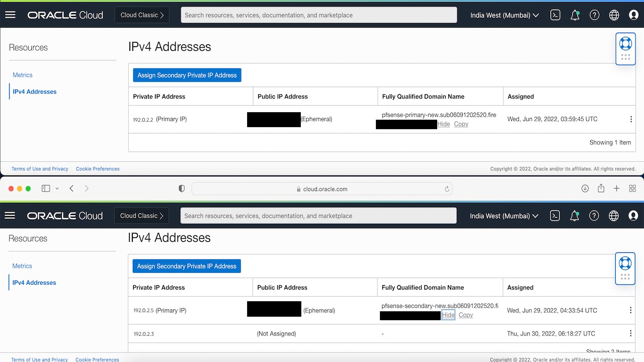
Task: Open the India West (Mumbai) region dropdown
Action: [504, 15]
